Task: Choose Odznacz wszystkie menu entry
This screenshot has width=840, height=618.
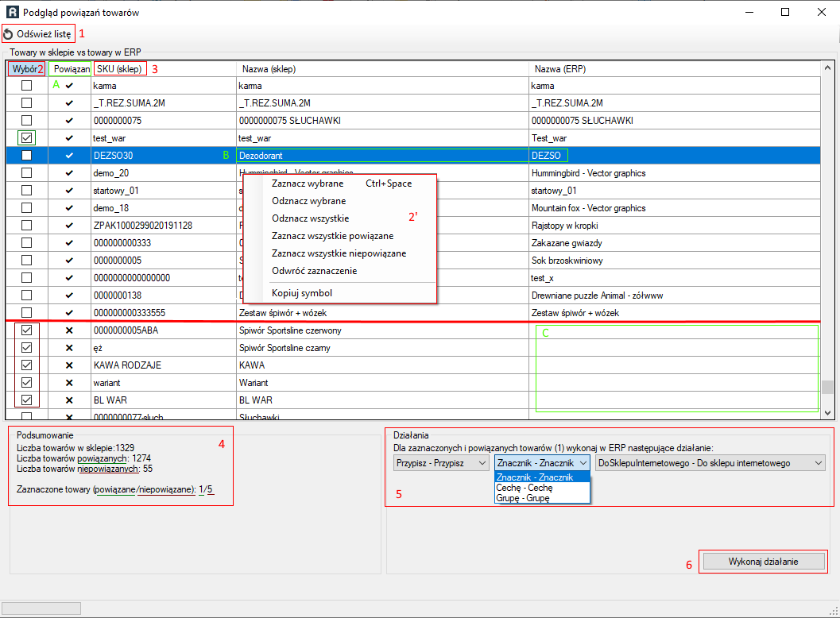Action: click(339, 218)
